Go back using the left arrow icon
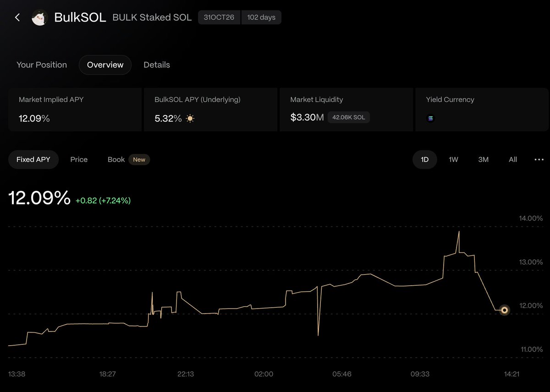Screen dimensions: 550x392 click(17, 17)
